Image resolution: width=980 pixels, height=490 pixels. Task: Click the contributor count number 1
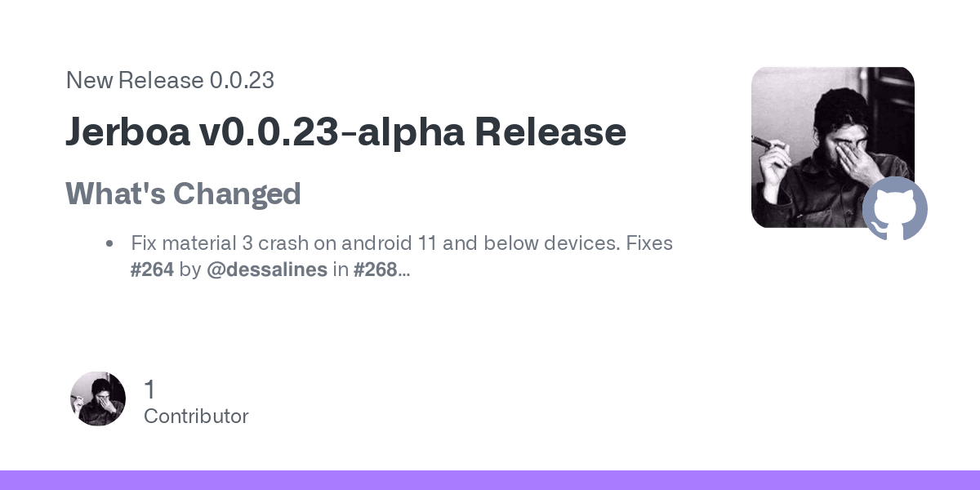(149, 390)
